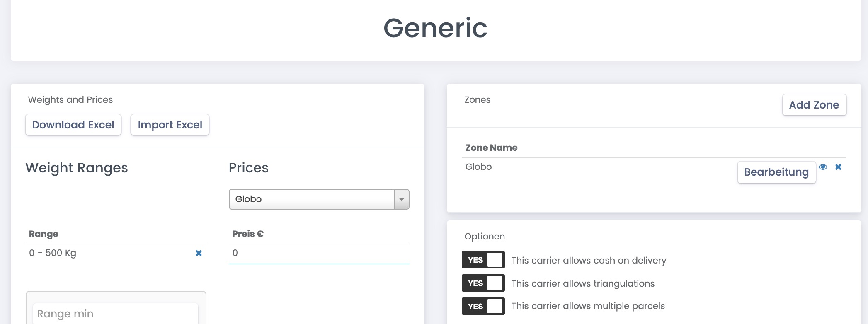This screenshot has height=324, width=868.
Task: Toggle the multiple parcels switch
Action: point(483,306)
